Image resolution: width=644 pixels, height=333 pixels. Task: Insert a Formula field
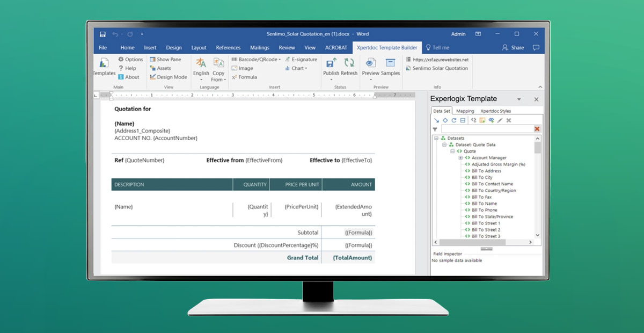coord(244,77)
